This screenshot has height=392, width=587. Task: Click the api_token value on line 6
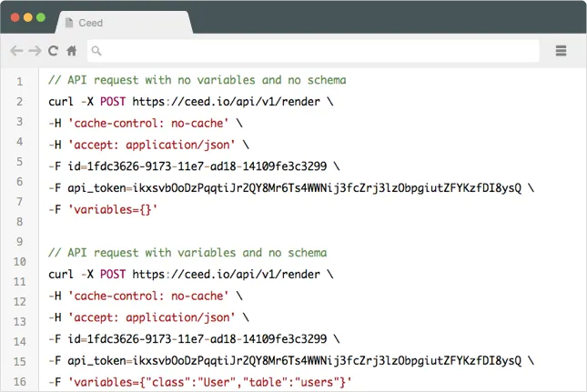(328, 187)
